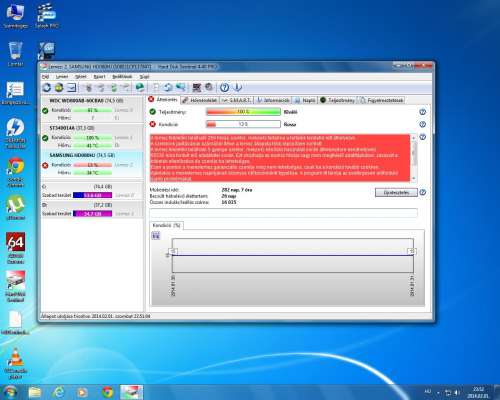Click the C: partition free space bar

pyautogui.click(x=93, y=195)
